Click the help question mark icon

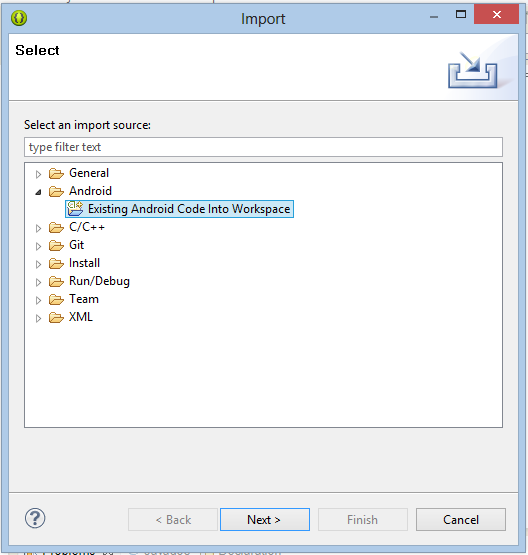tap(35, 519)
